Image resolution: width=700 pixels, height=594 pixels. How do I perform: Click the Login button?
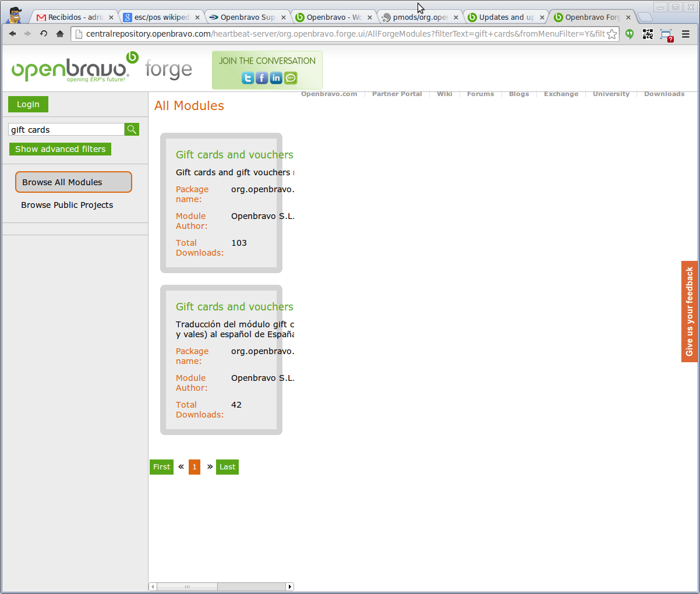coord(28,104)
